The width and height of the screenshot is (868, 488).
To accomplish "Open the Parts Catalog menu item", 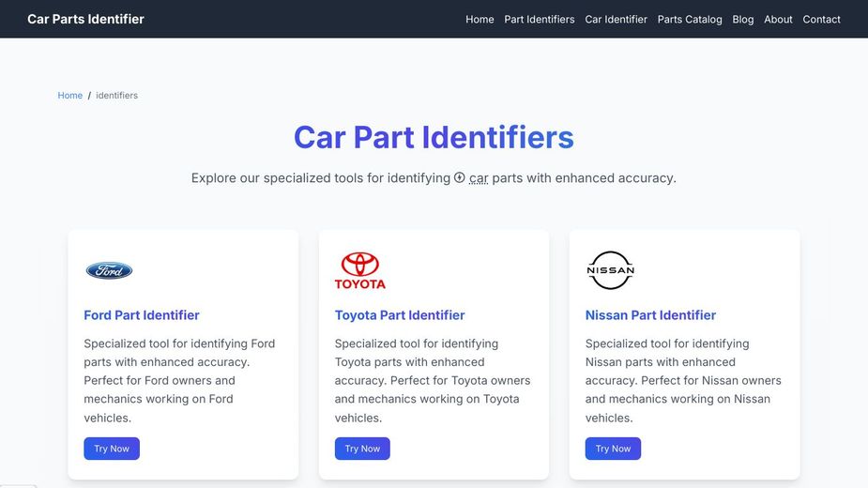I will [x=690, y=19].
